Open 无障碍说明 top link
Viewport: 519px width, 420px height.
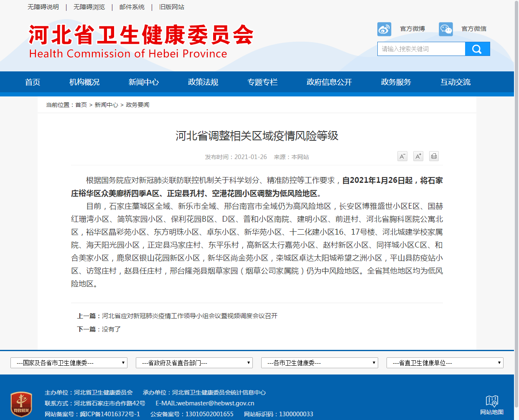click(43, 7)
